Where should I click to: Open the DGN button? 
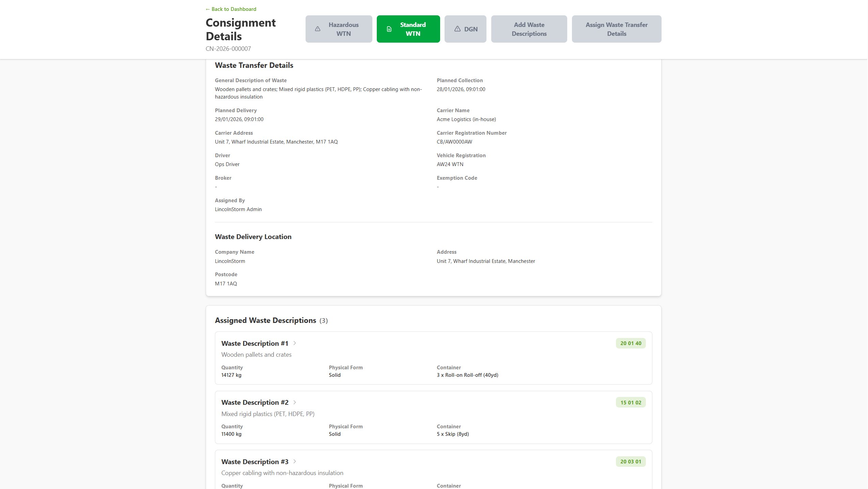(465, 29)
